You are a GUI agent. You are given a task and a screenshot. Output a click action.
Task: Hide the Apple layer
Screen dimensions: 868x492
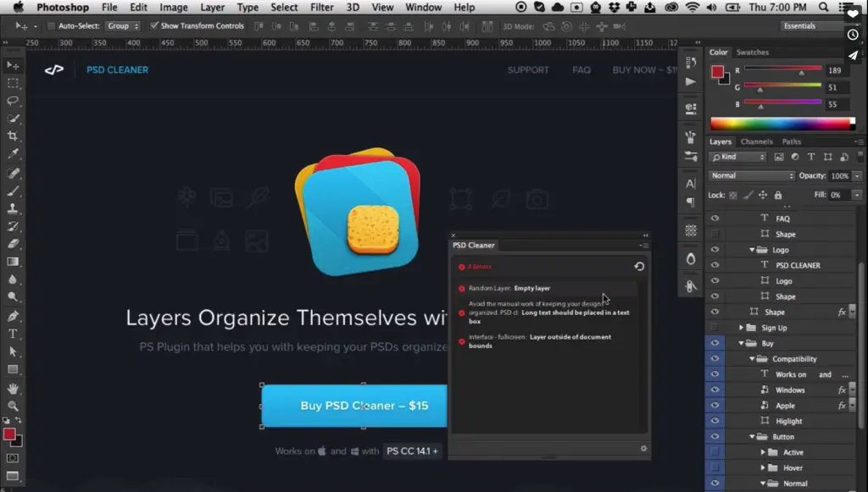point(715,406)
